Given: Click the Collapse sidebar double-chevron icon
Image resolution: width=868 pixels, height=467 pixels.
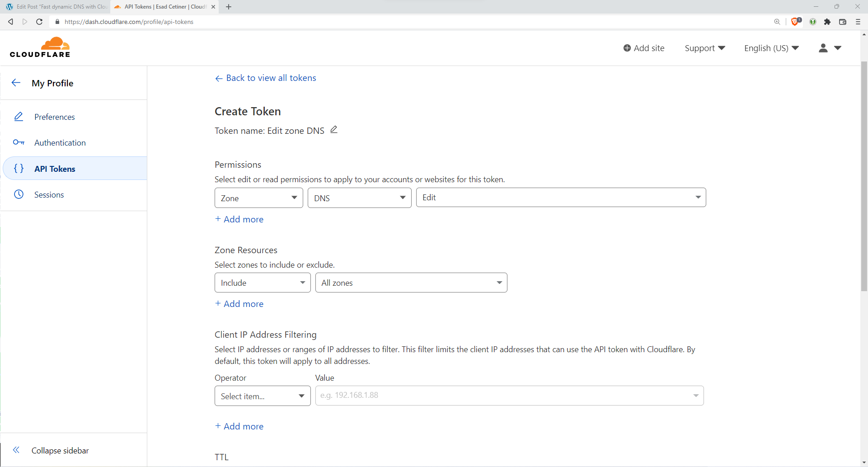Looking at the screenshot, I should [16, 450].
